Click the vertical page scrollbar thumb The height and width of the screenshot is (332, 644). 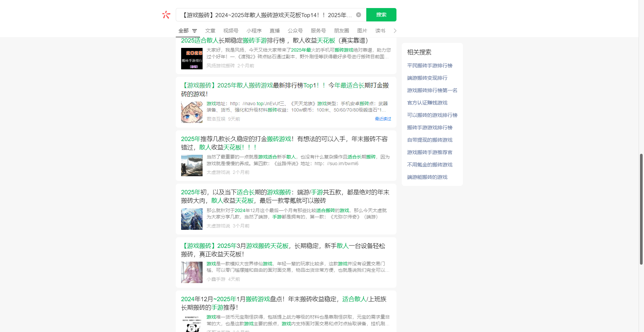click(x=641, y=209)
